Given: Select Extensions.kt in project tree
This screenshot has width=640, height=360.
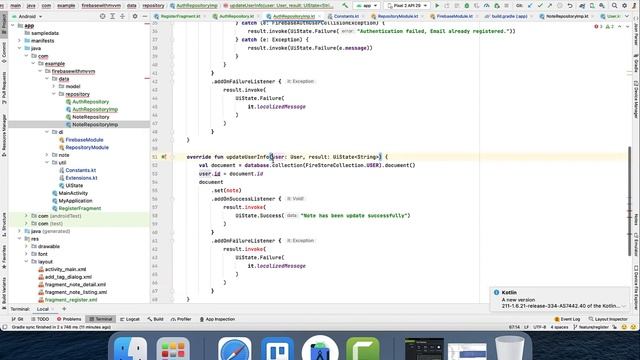Looking at the screenshot, I should 81,178.
